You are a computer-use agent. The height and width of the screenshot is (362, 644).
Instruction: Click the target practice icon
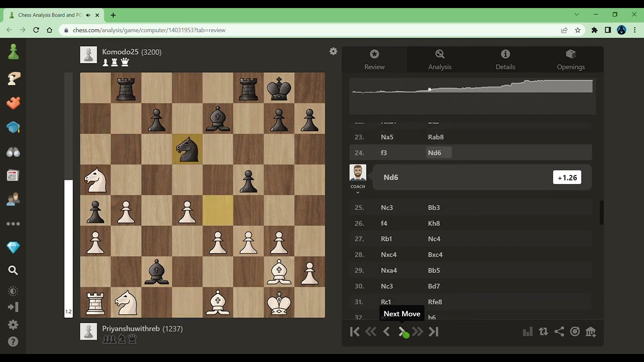[575, 332]
